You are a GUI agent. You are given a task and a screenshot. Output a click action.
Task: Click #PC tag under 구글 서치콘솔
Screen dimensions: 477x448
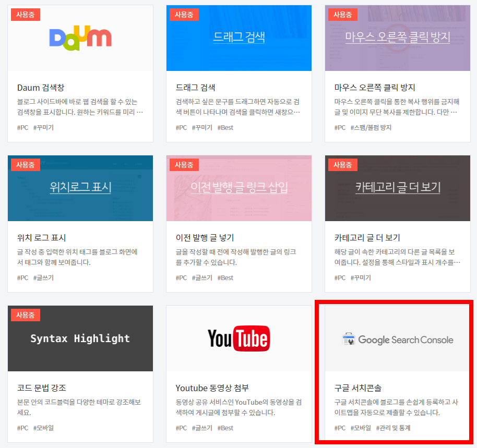pyautogui.click(x=340, y=428)
